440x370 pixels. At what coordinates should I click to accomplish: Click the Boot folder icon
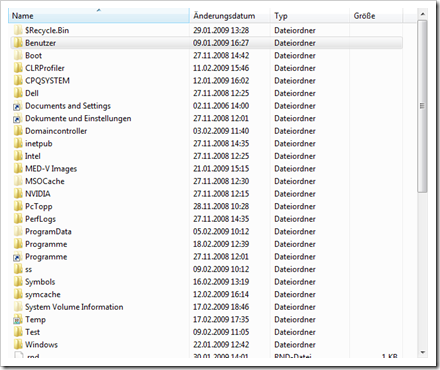18,55
